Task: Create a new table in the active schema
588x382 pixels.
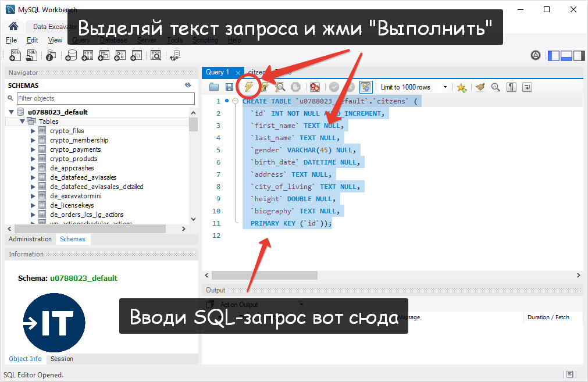Action: pyautogui.click(x=87, y=55)
